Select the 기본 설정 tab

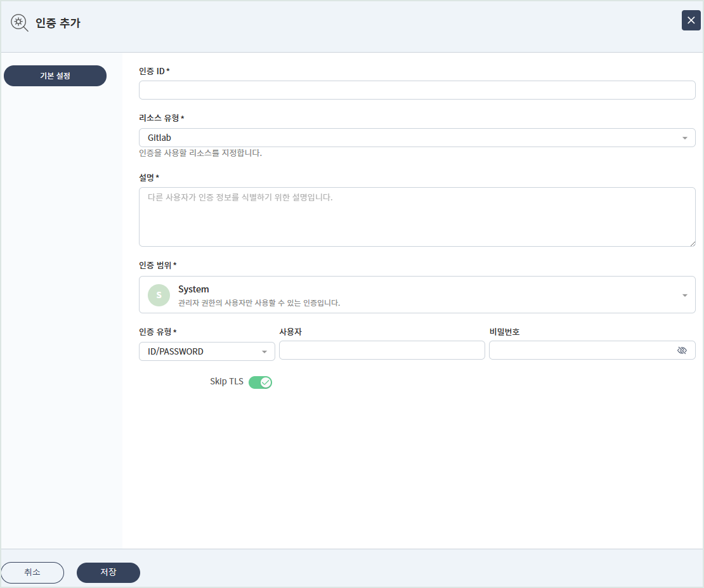(55, 76)
